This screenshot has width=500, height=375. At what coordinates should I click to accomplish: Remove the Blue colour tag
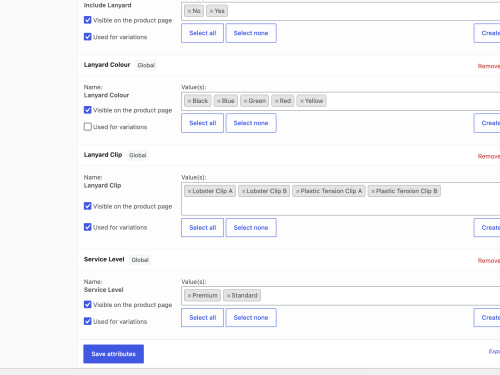[x=219, y=101]
